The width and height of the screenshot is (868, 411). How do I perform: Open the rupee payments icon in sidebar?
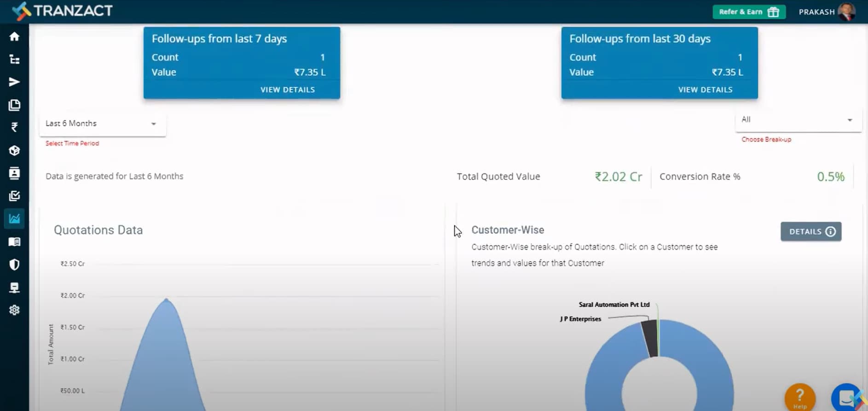click(14, 128)
